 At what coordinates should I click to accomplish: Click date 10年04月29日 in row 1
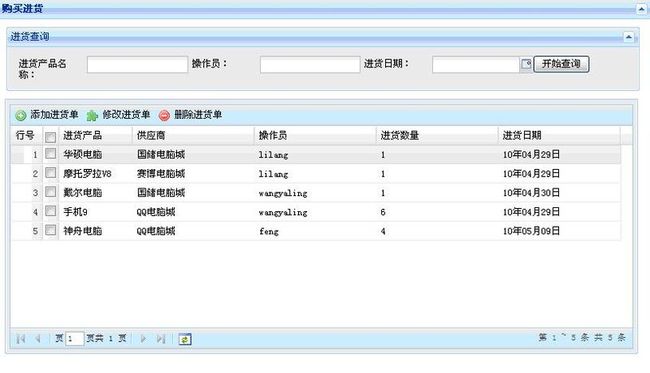point(531,155)
